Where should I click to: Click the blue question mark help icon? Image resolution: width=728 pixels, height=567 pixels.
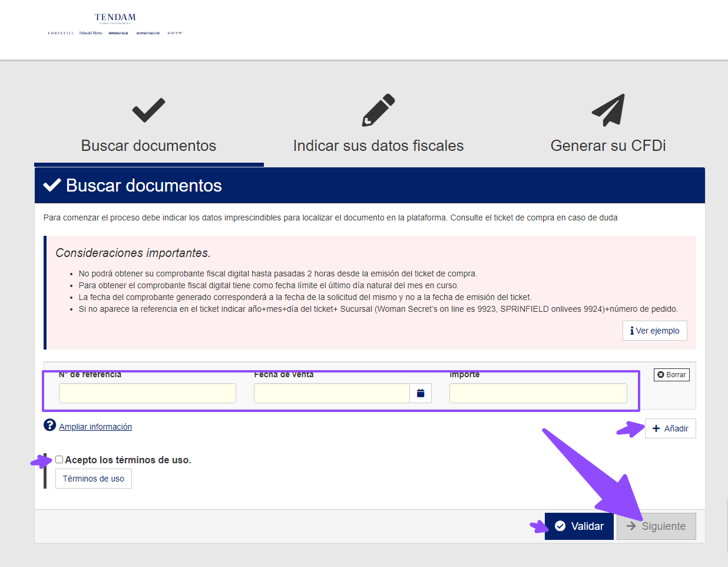50,425
